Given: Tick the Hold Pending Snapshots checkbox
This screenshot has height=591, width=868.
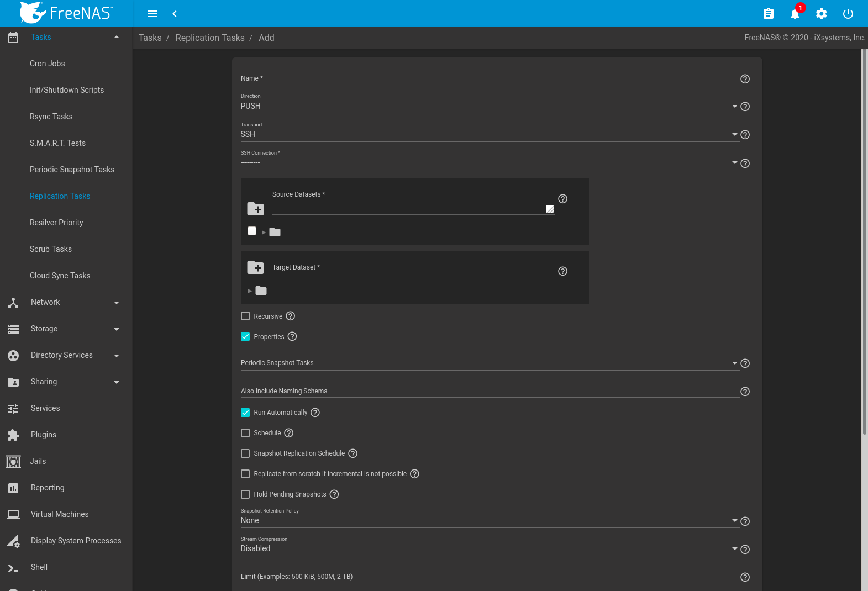Looking at the screenshot, I should [245, 494].
